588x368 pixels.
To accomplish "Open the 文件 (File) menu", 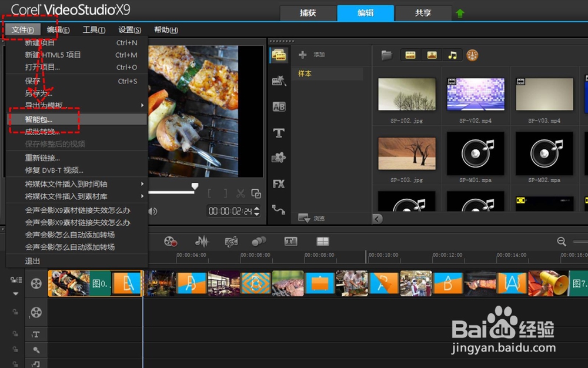I will coord(22,29).
